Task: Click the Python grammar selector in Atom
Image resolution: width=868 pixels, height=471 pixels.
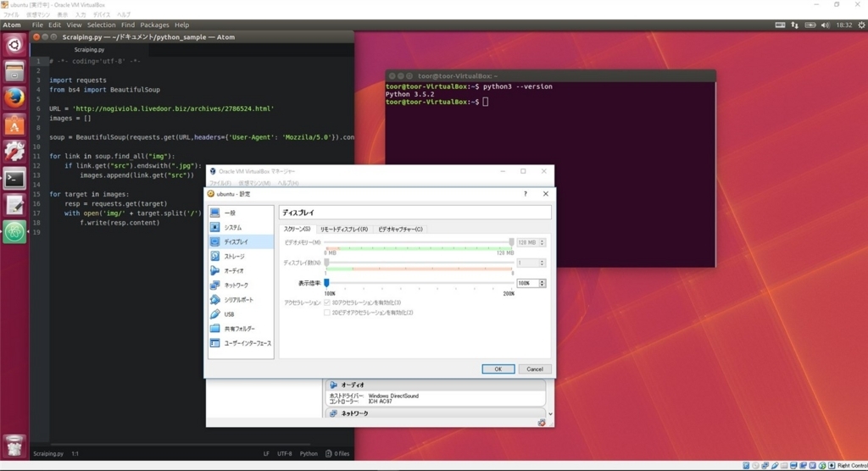Action: 309,454
